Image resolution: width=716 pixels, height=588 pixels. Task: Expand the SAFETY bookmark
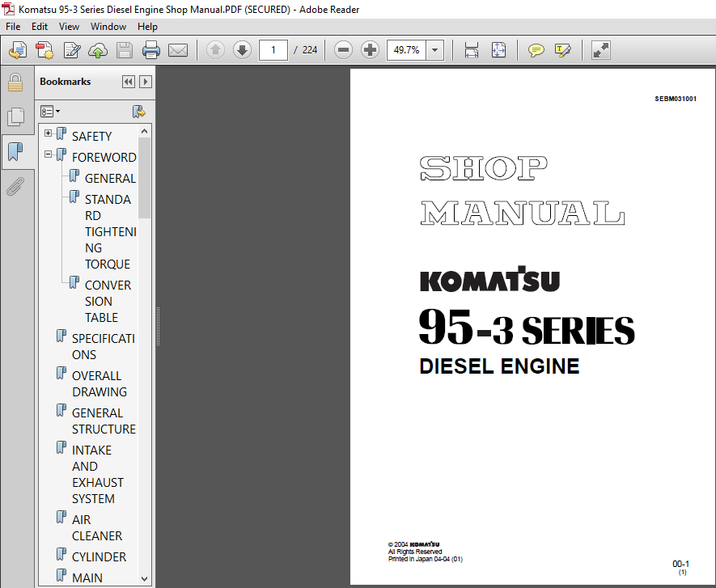tap(48, 133)
